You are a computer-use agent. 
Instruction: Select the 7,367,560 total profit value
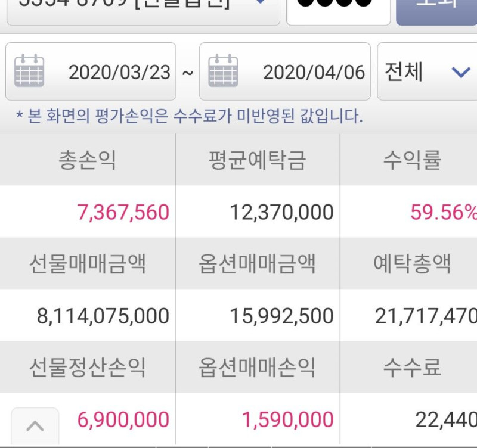[123, 212]
